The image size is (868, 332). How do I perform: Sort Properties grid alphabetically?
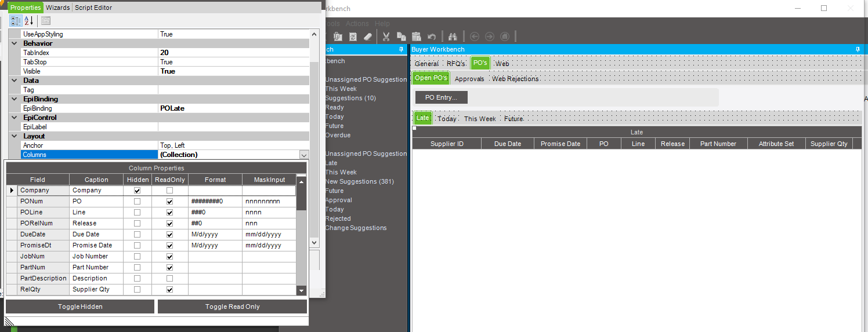click(x=29, y=21)
